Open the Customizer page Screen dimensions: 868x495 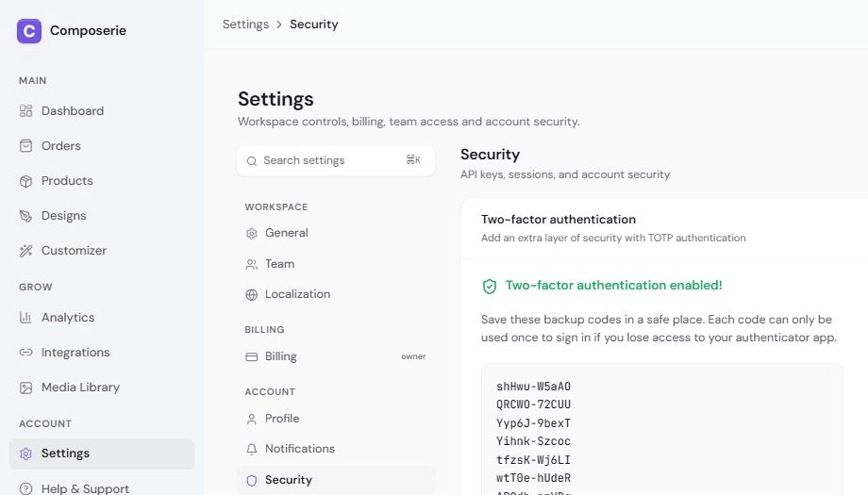pyautogui.click(x=102, y=250)
